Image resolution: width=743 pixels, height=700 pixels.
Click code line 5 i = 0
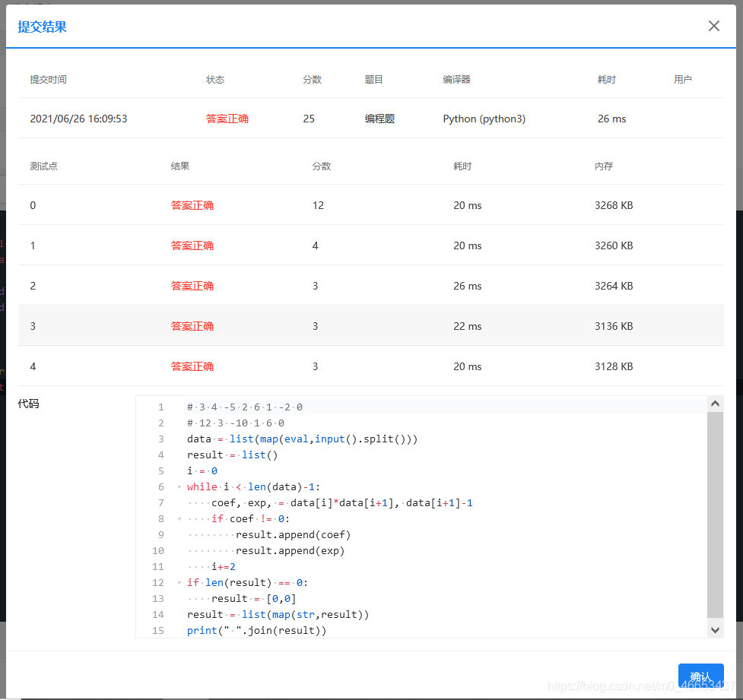(x=202, y=471)
